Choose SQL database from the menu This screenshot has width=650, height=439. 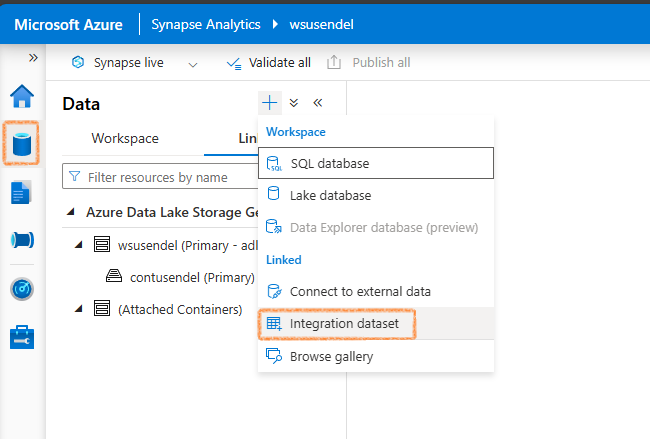376,163
